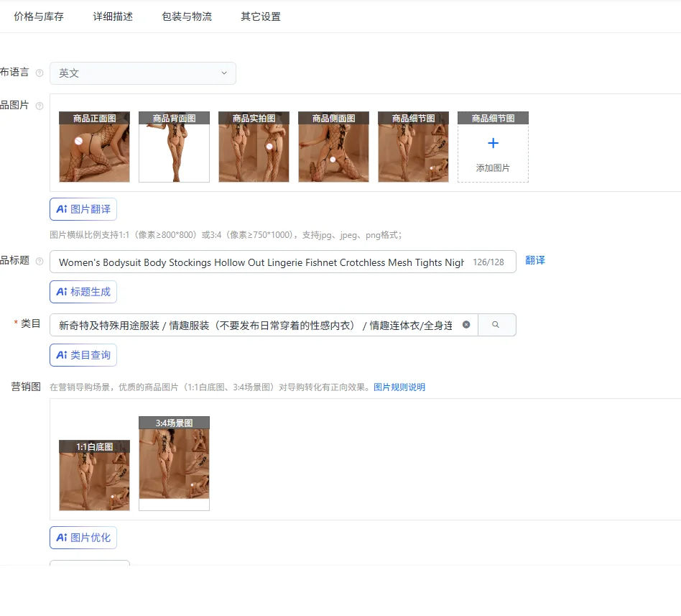Clear the category with the X icon
681x616 pixels.
click(466, 325)
